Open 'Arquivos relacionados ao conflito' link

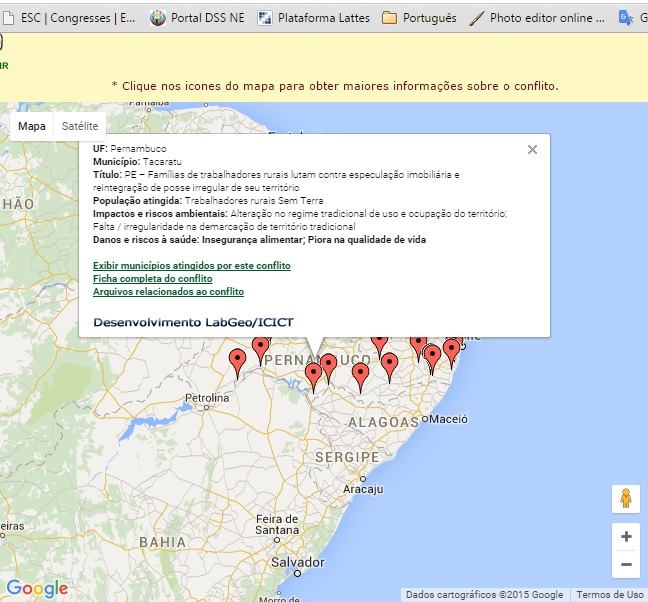click(168, 292)
